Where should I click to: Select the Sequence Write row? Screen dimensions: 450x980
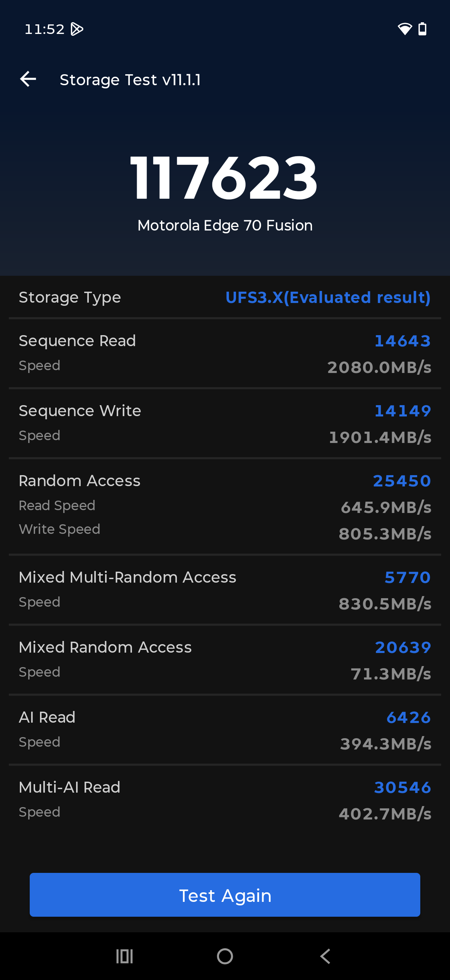225,423
